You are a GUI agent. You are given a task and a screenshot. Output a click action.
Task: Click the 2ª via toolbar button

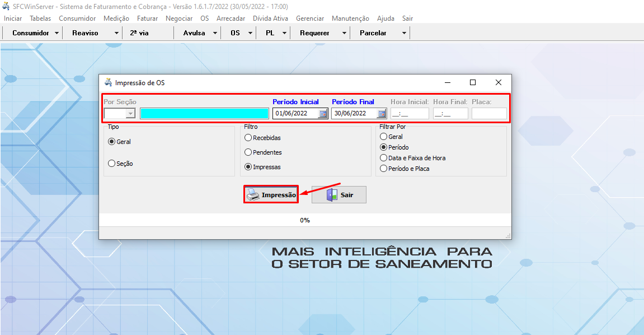pyautogui.click(x=139, y=33)
